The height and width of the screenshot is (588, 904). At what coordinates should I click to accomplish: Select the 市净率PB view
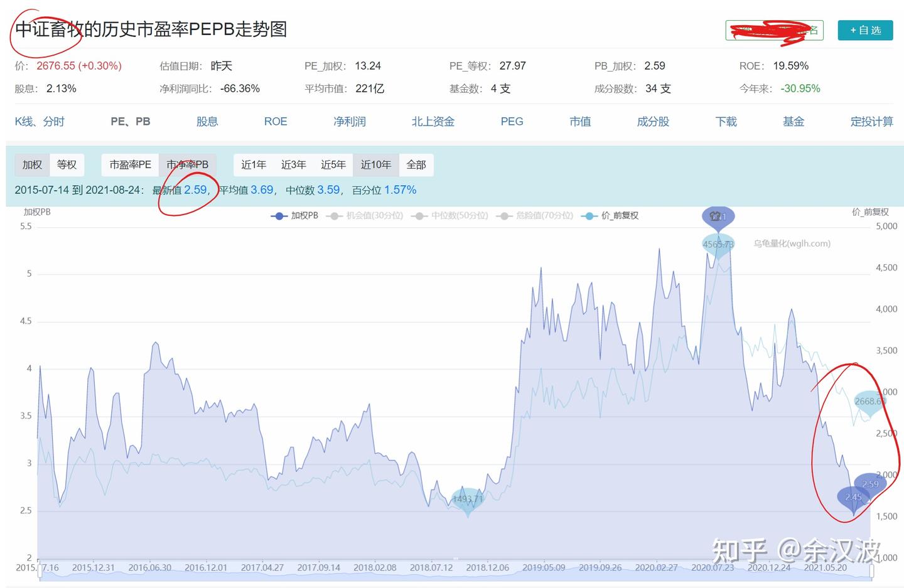point(188,164)
